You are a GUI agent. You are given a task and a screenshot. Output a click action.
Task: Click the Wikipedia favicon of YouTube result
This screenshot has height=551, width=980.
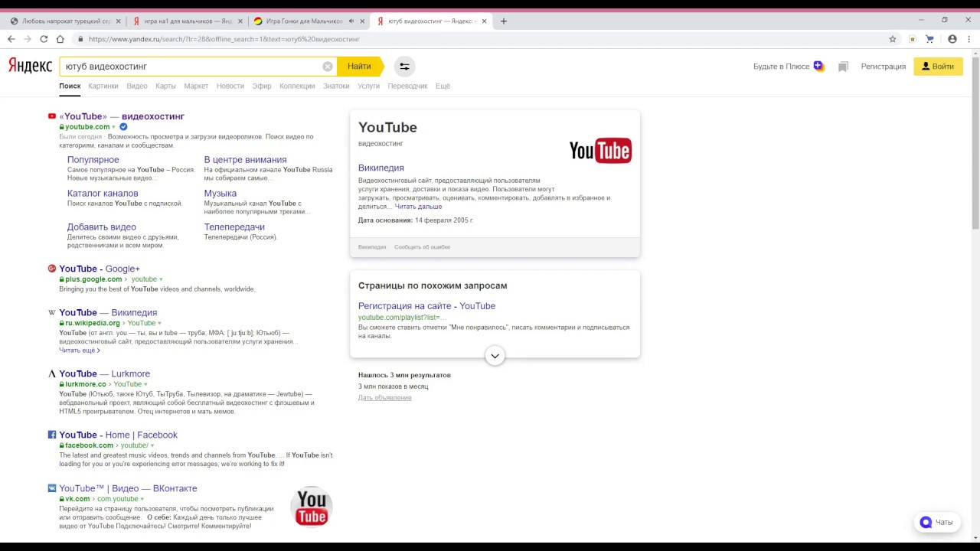[52, 312]
